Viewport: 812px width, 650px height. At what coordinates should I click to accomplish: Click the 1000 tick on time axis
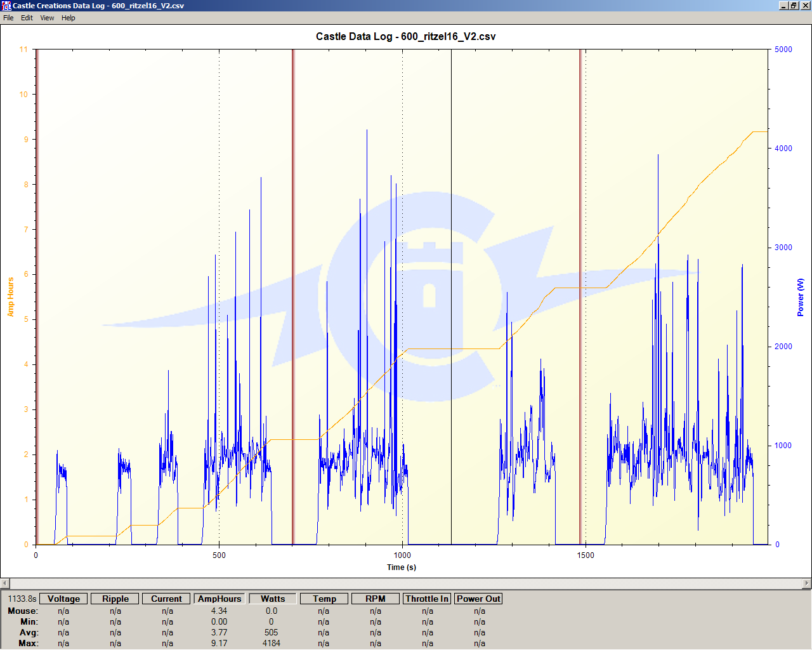coord(402,555)
